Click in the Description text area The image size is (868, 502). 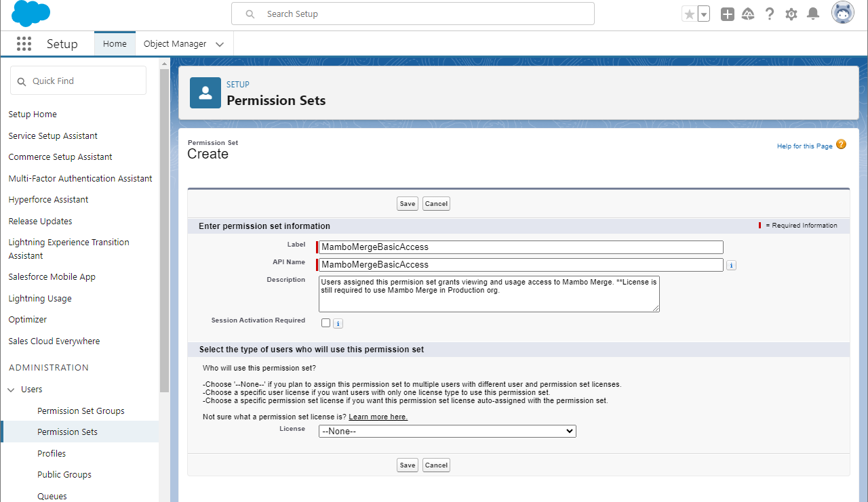(x=488, y=293)
